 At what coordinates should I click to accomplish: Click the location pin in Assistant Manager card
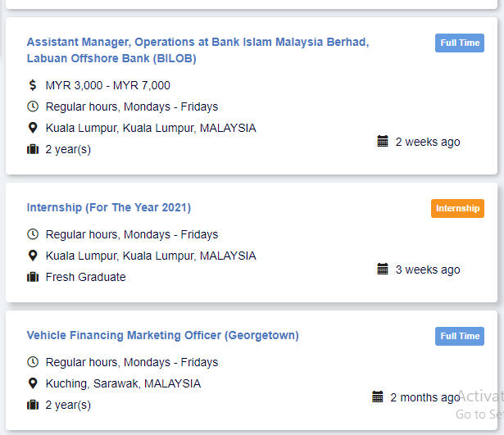point(33,128)
